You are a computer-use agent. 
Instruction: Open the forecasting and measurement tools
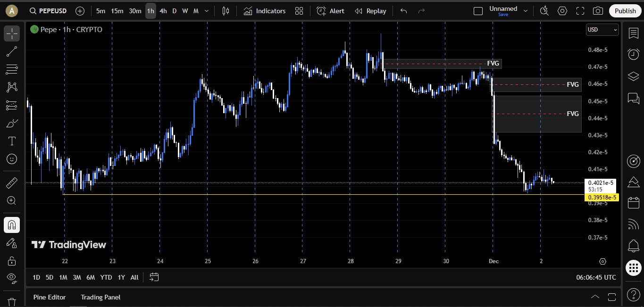click(x=12, y=106)
